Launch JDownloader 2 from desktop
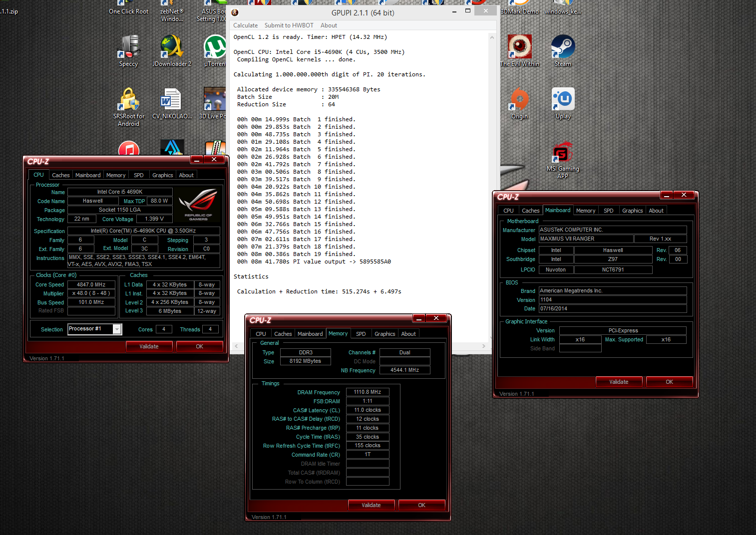Viewport: 756px width, 535px height. [172, 51]
